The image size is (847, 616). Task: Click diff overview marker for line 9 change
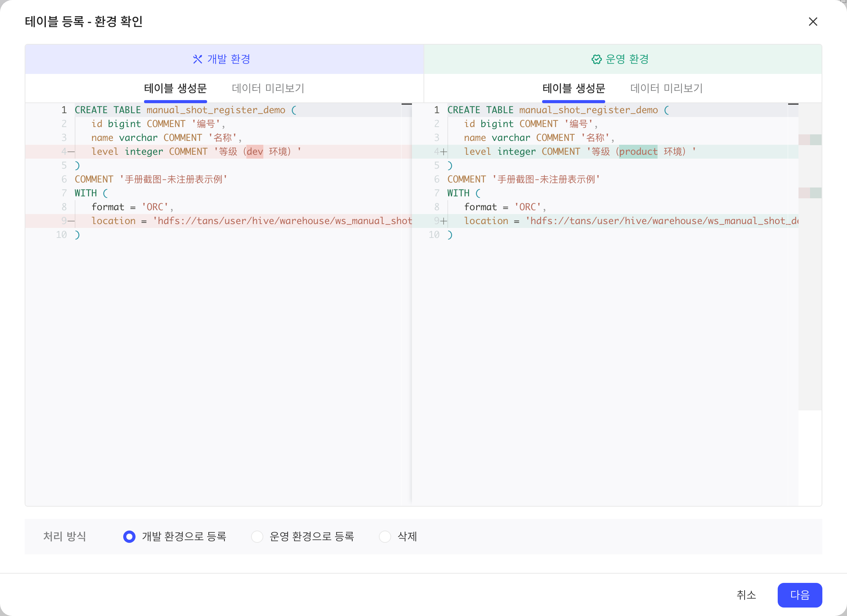(810, 193)
